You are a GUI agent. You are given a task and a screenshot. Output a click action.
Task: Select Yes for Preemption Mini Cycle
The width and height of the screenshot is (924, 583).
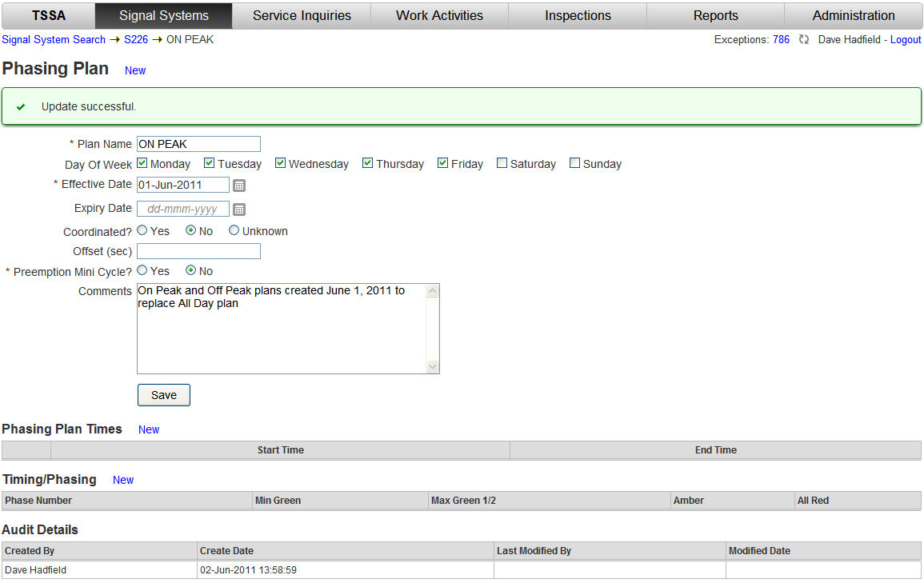pos(142,270)
